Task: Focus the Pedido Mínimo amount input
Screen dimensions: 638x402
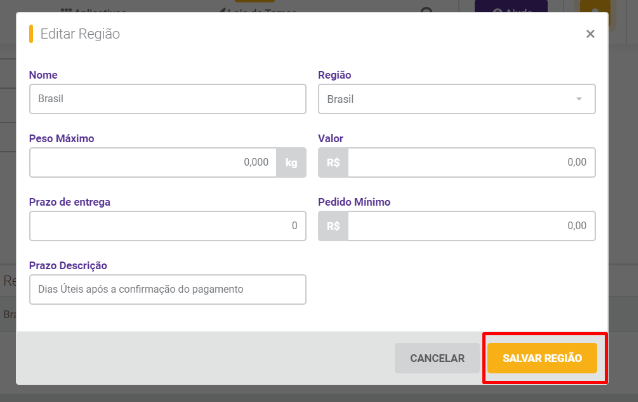Action: click(472, 226)
